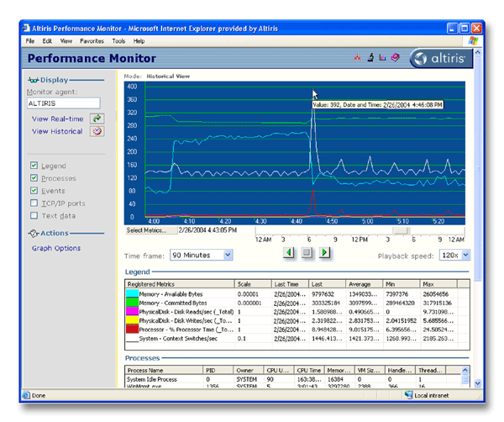Image resolution: width=504 pixels, height=422 pixels.
Task: Click the CPU Time column header
Action: tap(309, 370)
